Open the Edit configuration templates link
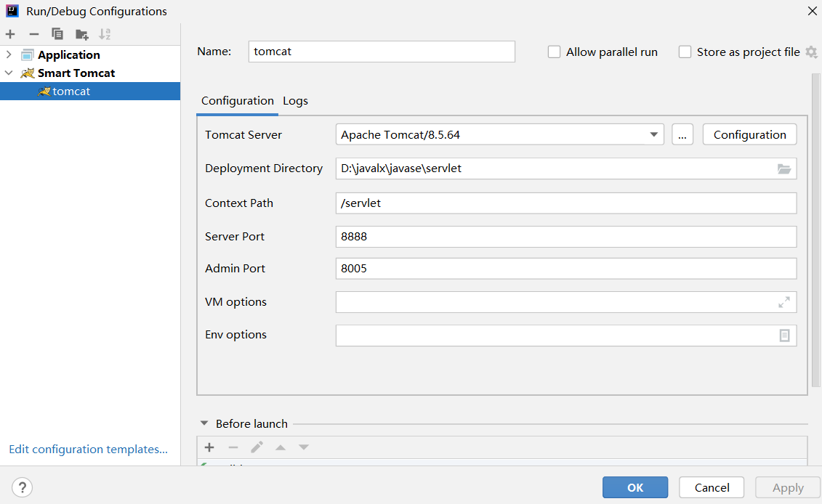 click(x=88, y=450)
